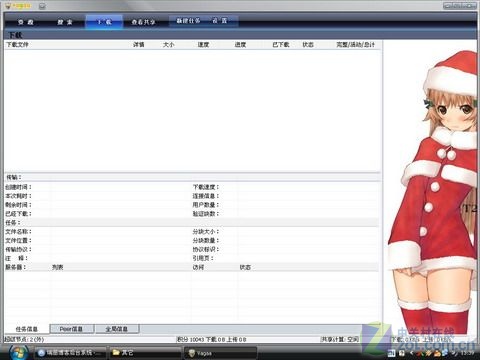Click the 共享计算 status indicator

click(340, 339)
